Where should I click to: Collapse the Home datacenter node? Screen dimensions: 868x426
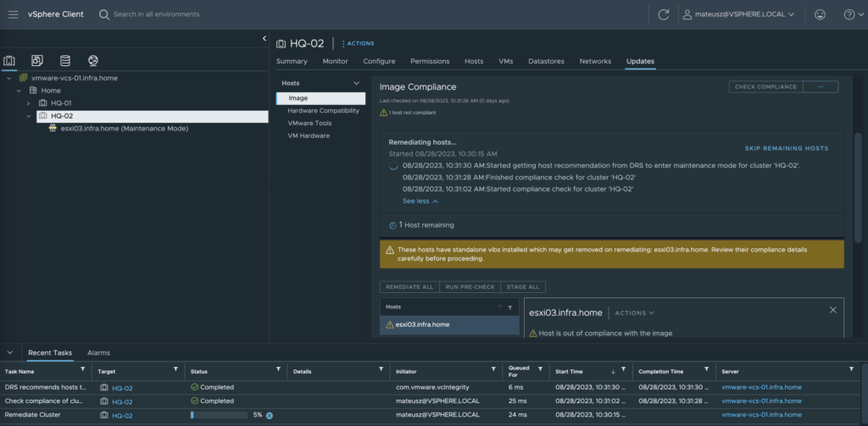tap(19, 91)
